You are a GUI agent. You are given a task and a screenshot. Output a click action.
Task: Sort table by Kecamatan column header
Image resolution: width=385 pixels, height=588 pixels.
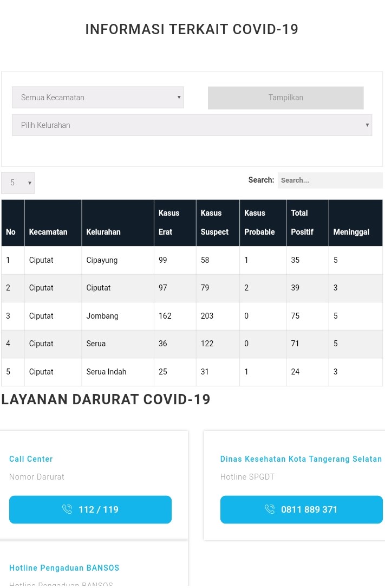[x=49, y=232]
